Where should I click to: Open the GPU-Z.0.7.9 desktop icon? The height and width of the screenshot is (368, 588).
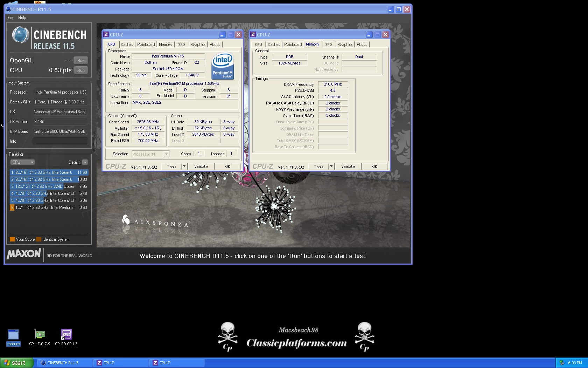[x=40, y=338]
